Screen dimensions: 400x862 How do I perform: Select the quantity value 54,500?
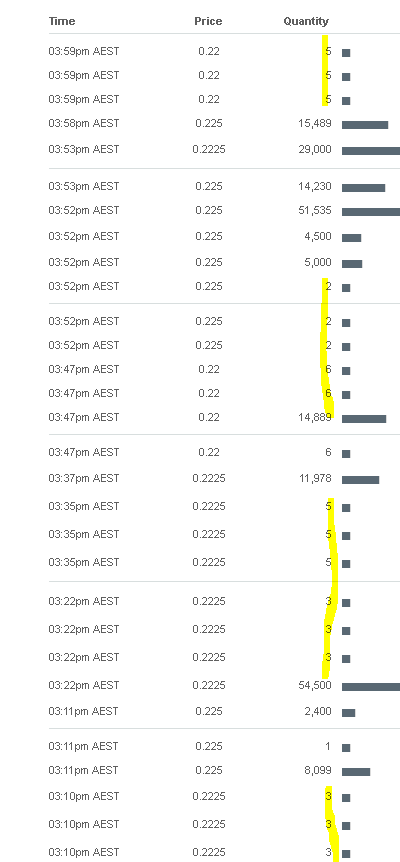coord(315,686)
